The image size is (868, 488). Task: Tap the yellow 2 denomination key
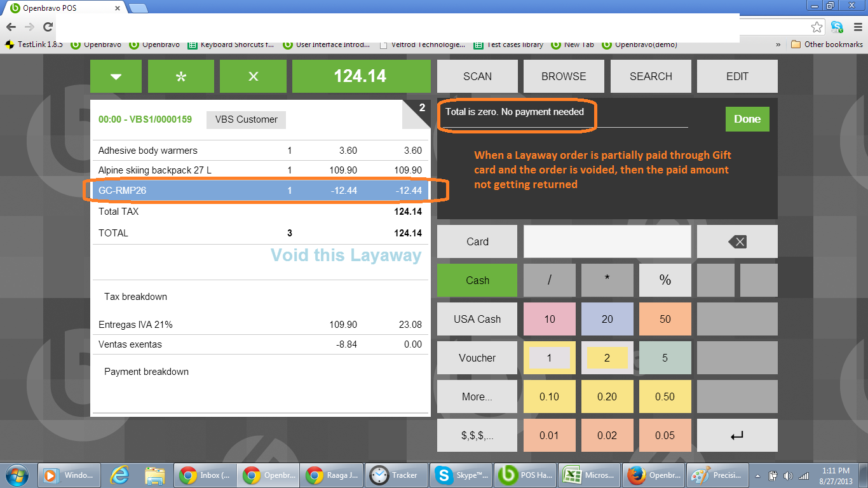607,358
